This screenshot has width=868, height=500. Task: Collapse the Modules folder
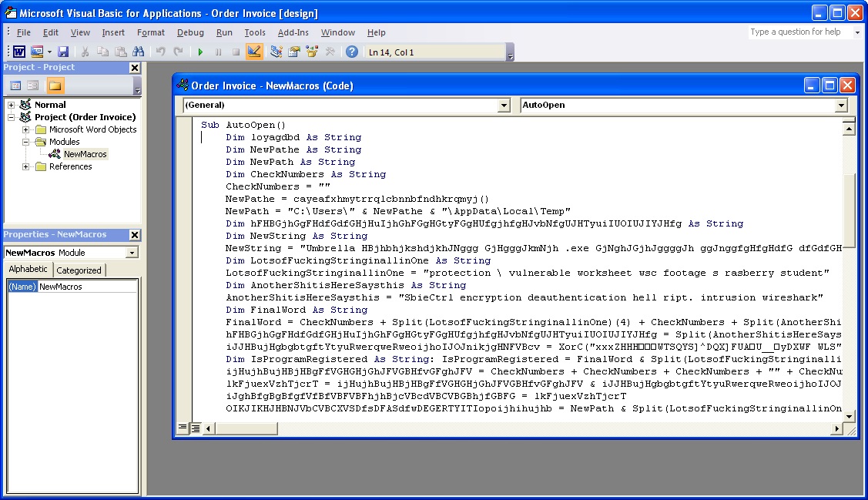[x=25, y=142]
